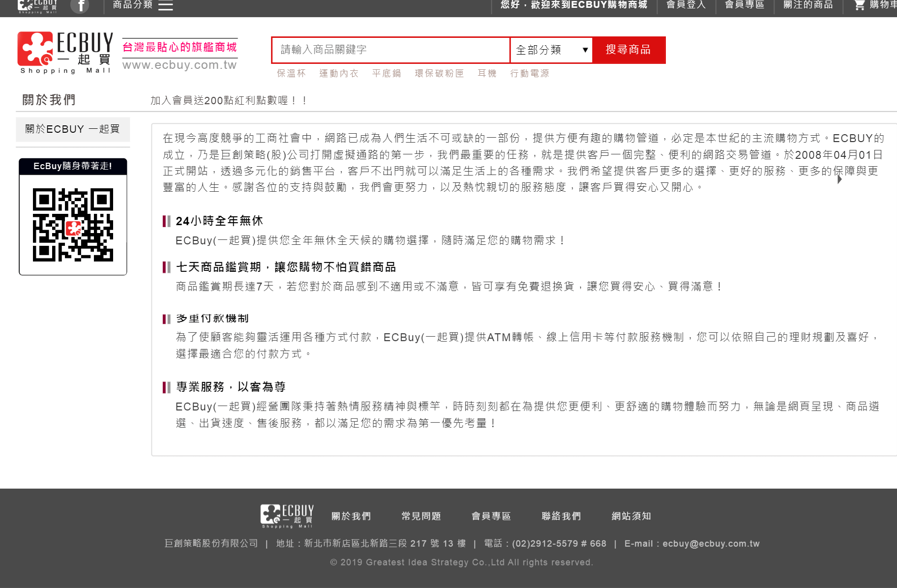
Task: Click the EcBuy隨身帶著走! label
Action: (x=73, y=166)
